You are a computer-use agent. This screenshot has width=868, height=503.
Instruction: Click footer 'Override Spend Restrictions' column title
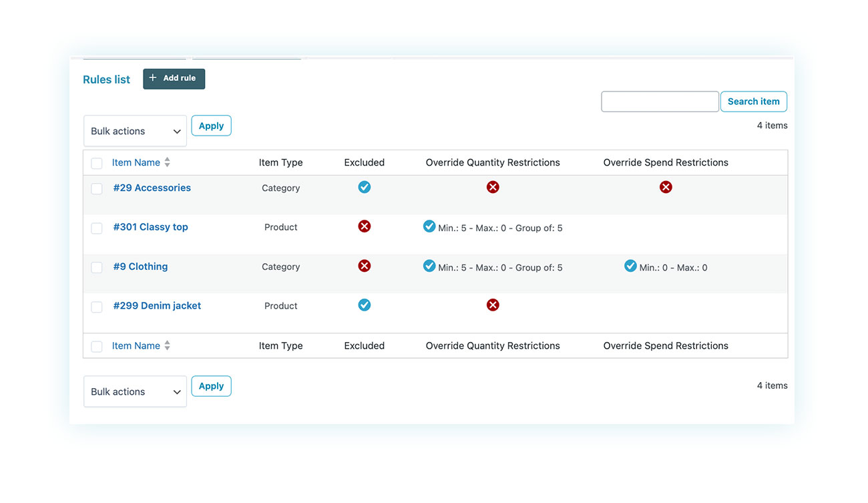666,345
